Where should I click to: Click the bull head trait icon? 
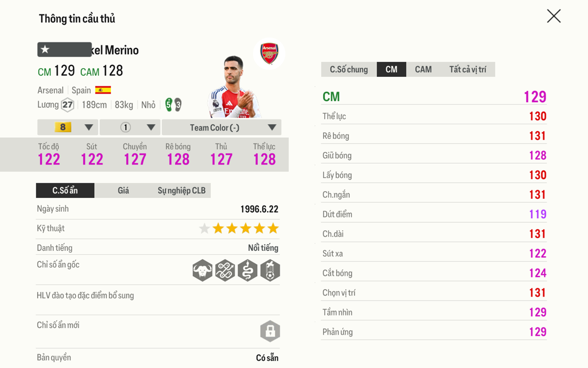pyautogui.click(x=202, y=270)
